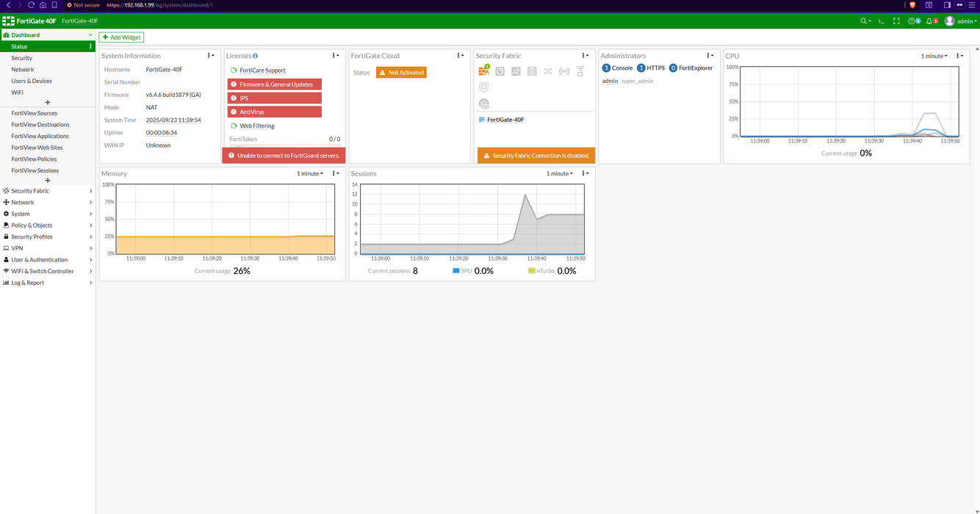This screenshot has width=980, height=514.
Task: Open Sessions widget 1 minute dropdown
Action: tap(560, 173)
